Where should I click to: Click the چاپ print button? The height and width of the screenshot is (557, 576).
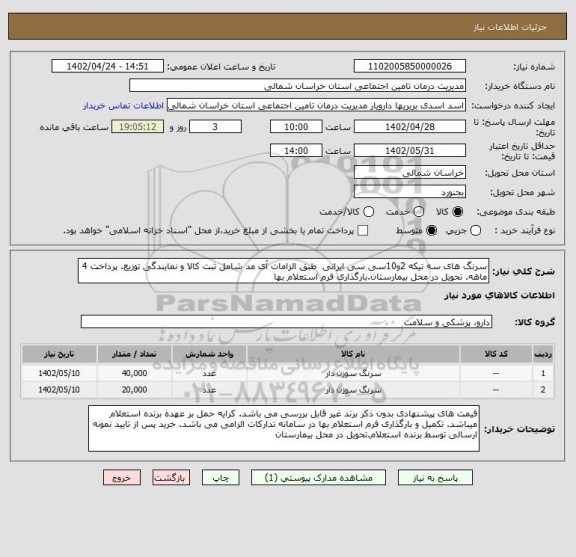[220, 478]
